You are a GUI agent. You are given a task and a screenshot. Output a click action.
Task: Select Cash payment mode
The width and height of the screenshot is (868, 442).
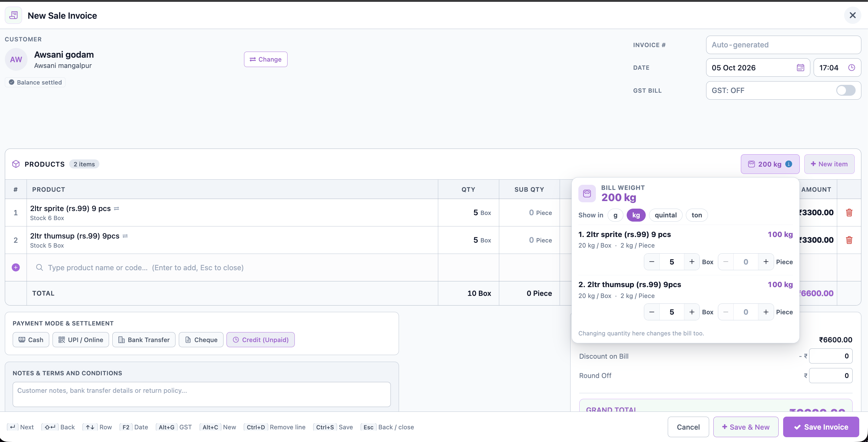pos(31,340)
